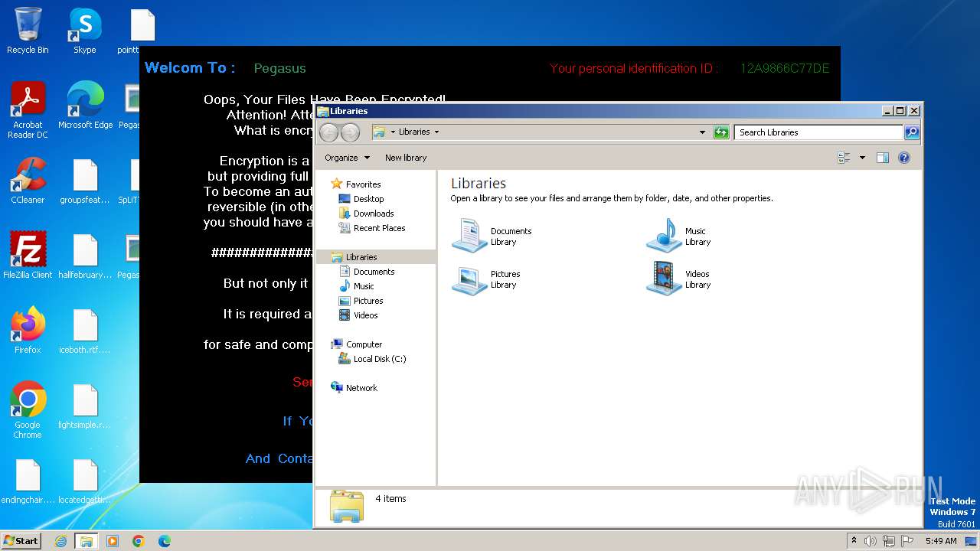The width and height of the screenshot is (980, 551).
Task: Click the taskbar clock showing 5:49 AM
Action: pyautogui.click(x=941, y=541)
